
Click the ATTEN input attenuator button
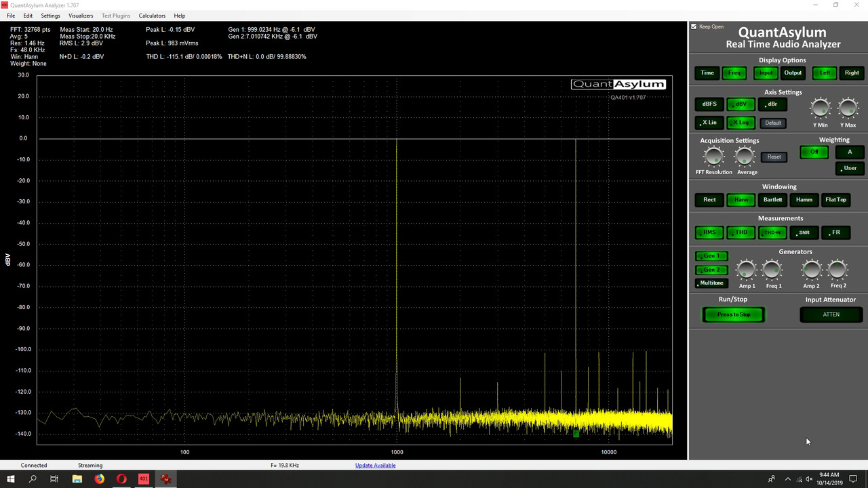tap(831, 314)
